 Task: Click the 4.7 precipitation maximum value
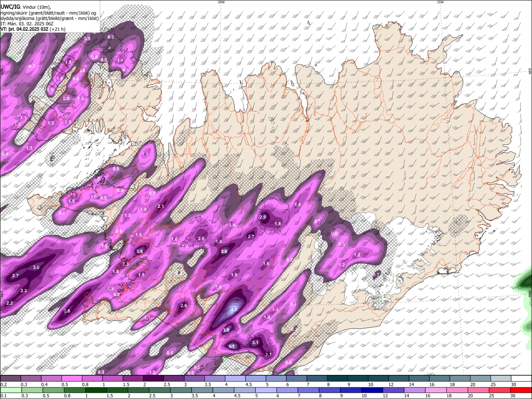click(234, 309)
